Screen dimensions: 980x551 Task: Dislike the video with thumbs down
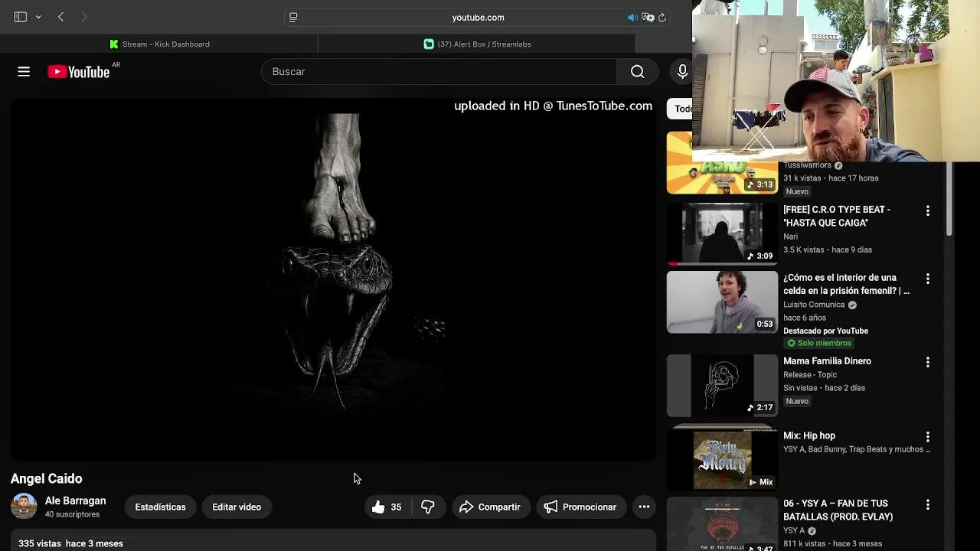click(x=428, y=507)
